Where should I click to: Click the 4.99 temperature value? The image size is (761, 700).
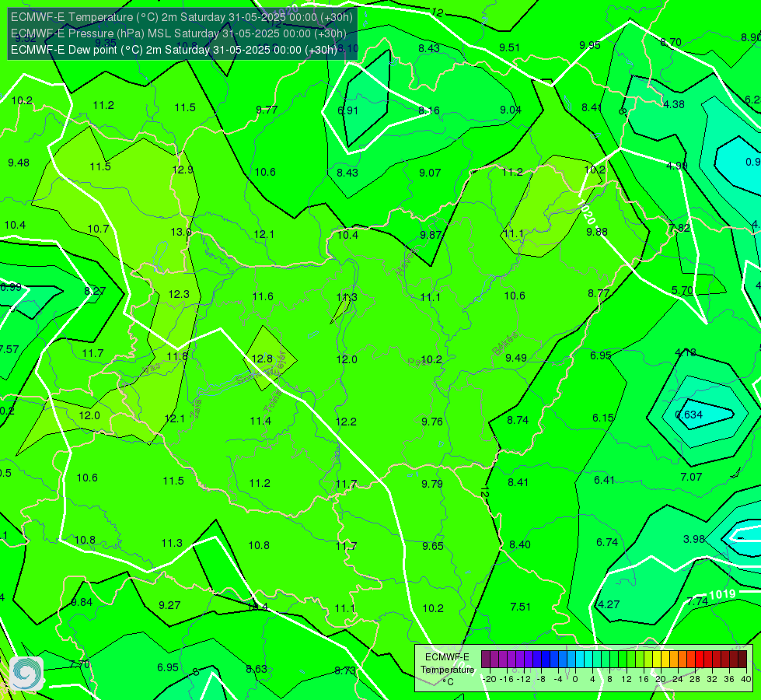click(x=676, y=166)
